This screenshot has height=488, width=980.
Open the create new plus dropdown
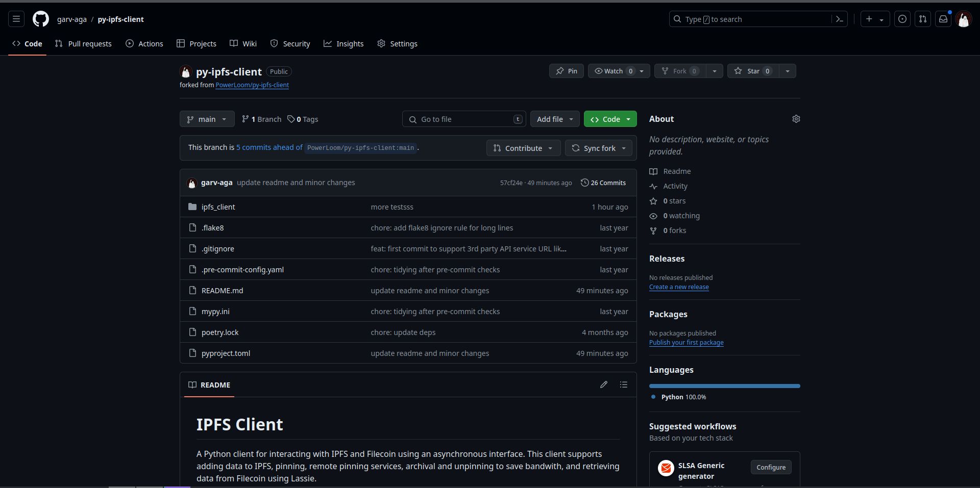(x=875, y=19)
